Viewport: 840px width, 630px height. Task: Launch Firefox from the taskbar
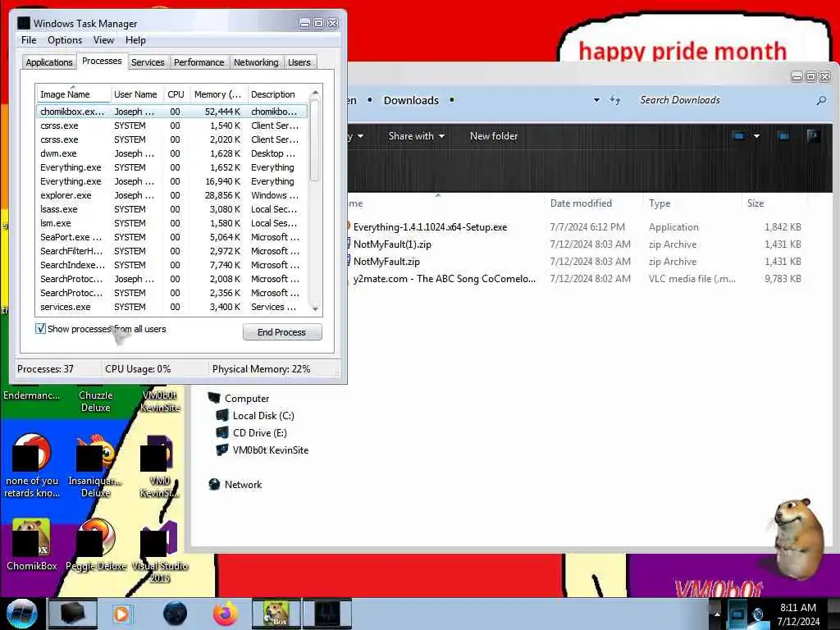[226, 614]
